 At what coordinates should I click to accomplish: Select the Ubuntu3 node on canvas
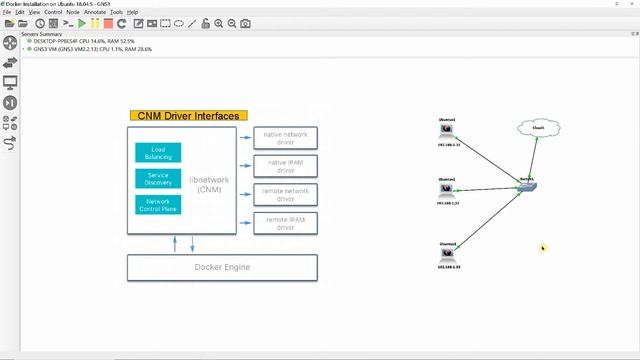(x=447, y=254)
